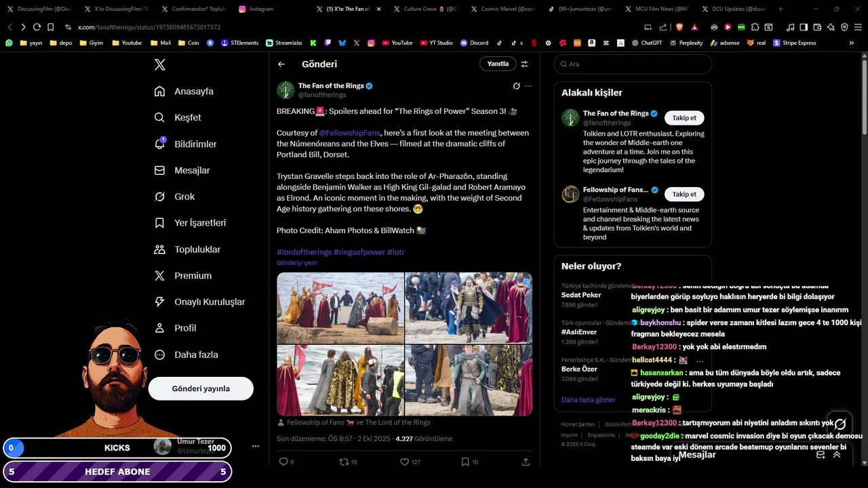The height and width of the screenshot is (488, 868).
Task: Click the Gönderi yayınla button
Action: point(201,388)
